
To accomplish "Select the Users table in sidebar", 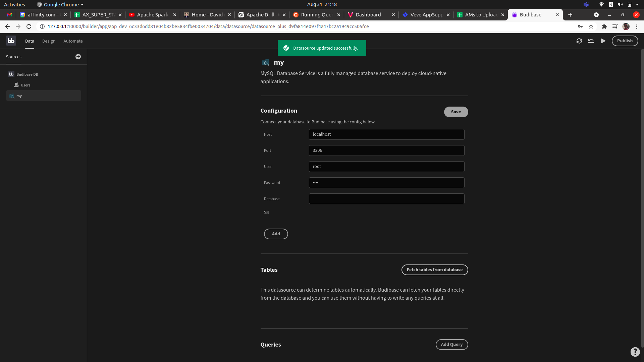I will (x=25, y=85).
